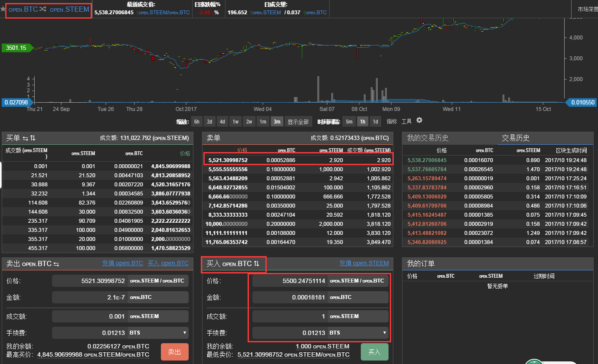Switch to 交易历史 tab
This screenshot has width=598, height=364.
[x=516, y=138]
